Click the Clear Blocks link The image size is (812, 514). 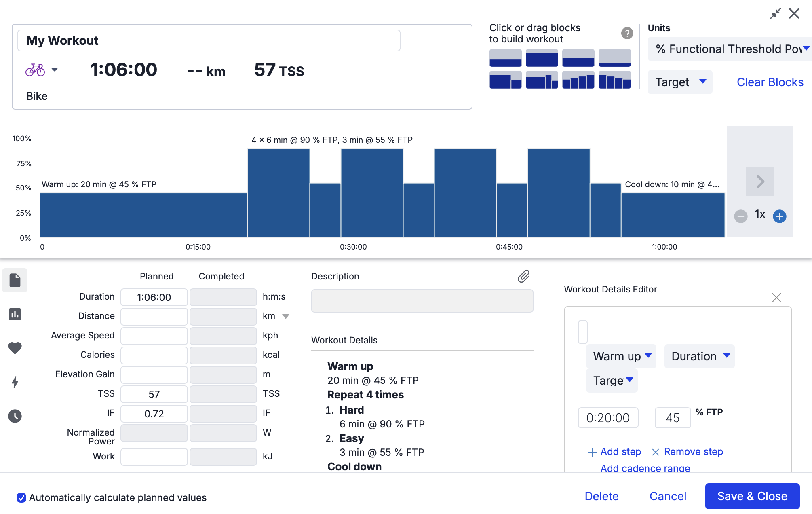click(770, 82)
